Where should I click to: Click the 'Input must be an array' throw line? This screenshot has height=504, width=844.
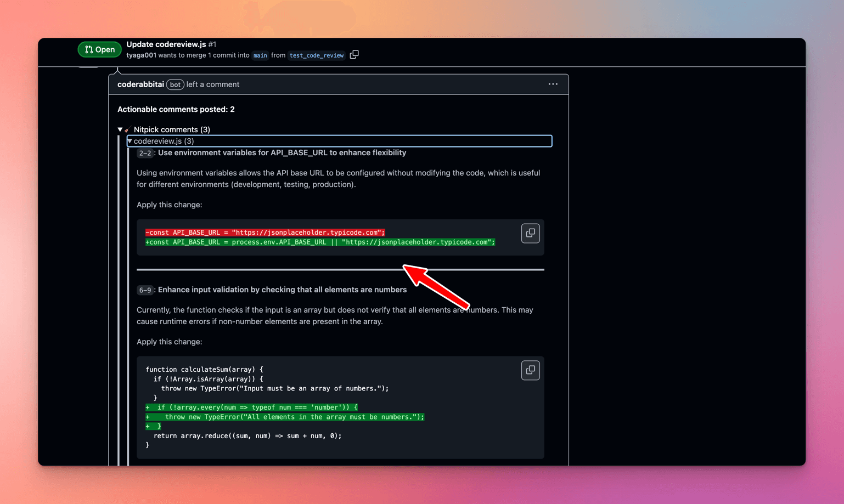pyautogui.click(x=275, y=388)
